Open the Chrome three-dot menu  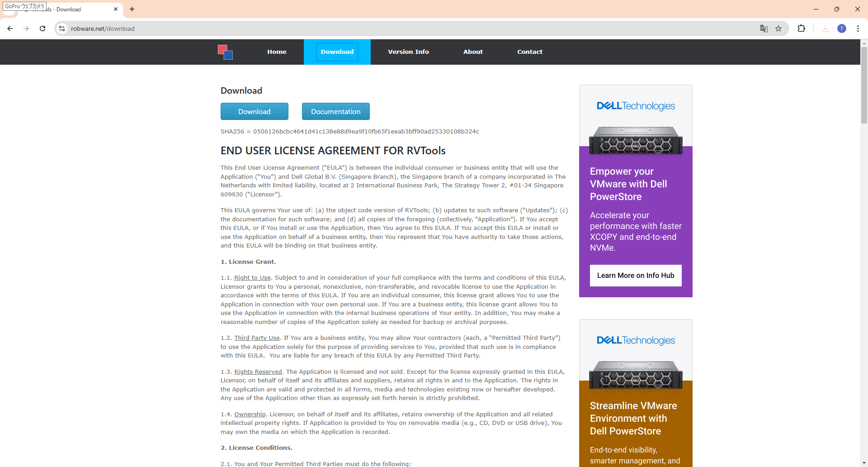(858, 29)
